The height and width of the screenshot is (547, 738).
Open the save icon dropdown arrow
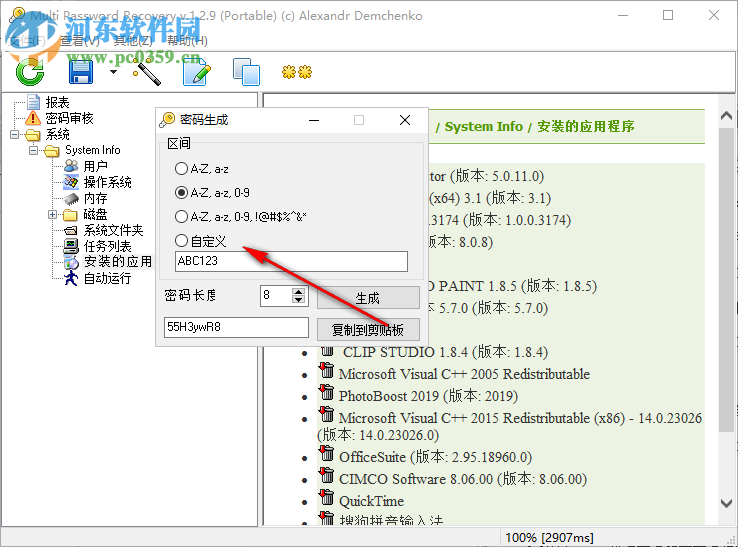(x=113, y=72)
